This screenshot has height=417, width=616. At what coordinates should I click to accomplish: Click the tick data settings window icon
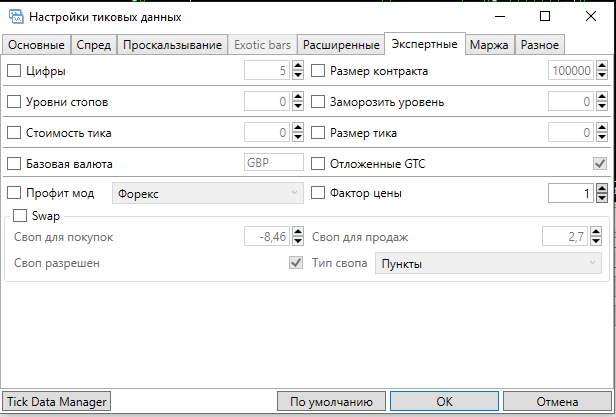16,17
